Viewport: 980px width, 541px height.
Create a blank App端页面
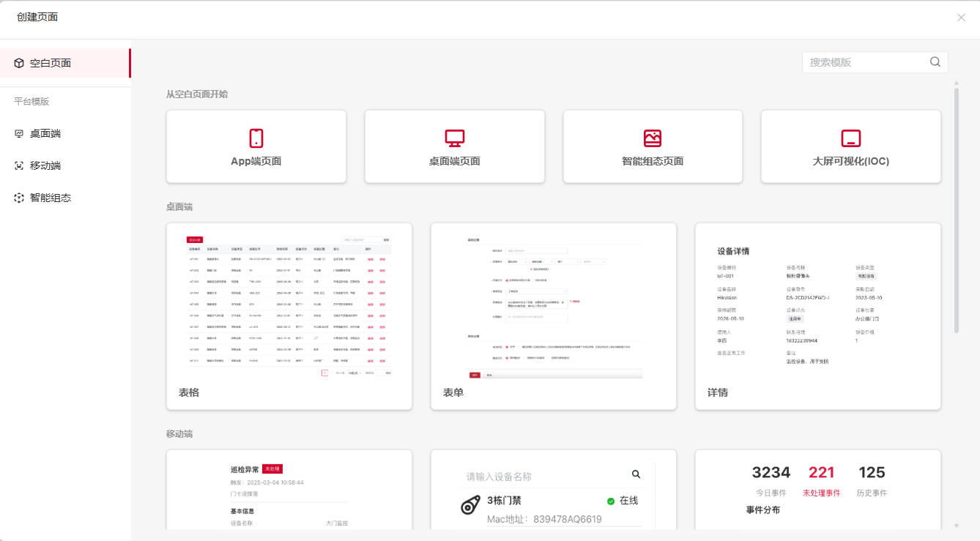[x=256, y=146]
